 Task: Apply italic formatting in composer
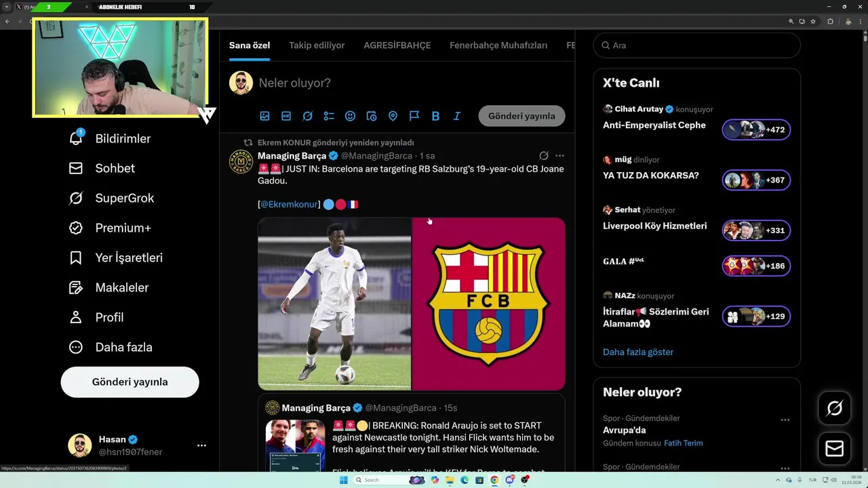pos(457,116)
